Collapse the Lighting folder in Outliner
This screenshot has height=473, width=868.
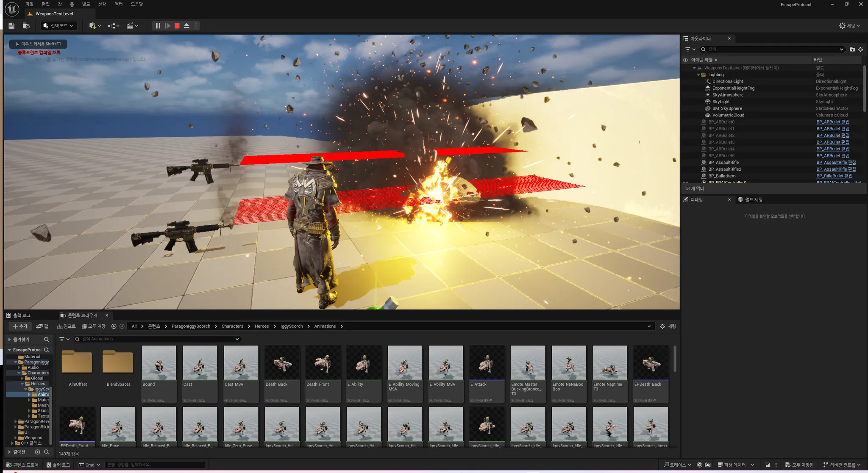[x=698, y=75]
